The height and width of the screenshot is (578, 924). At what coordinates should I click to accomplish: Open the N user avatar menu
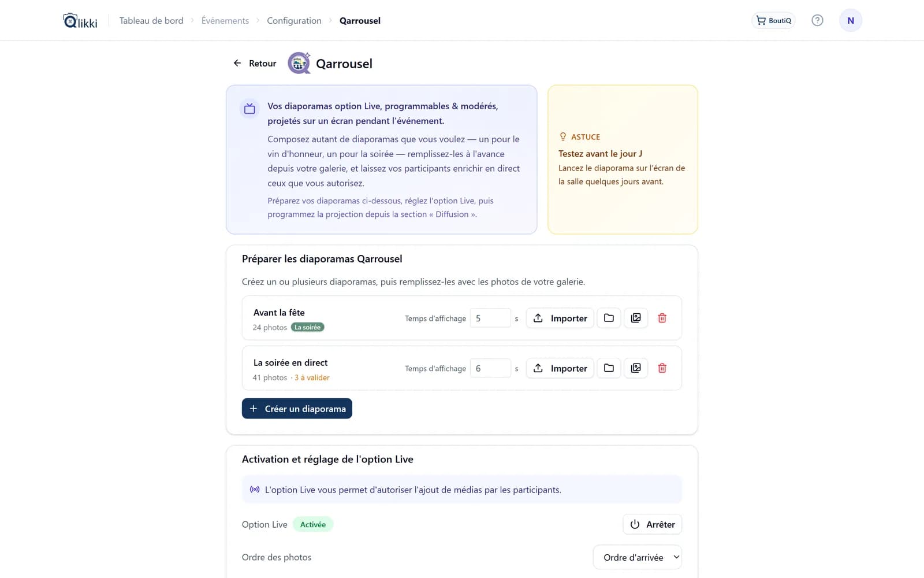pos(851,20)
